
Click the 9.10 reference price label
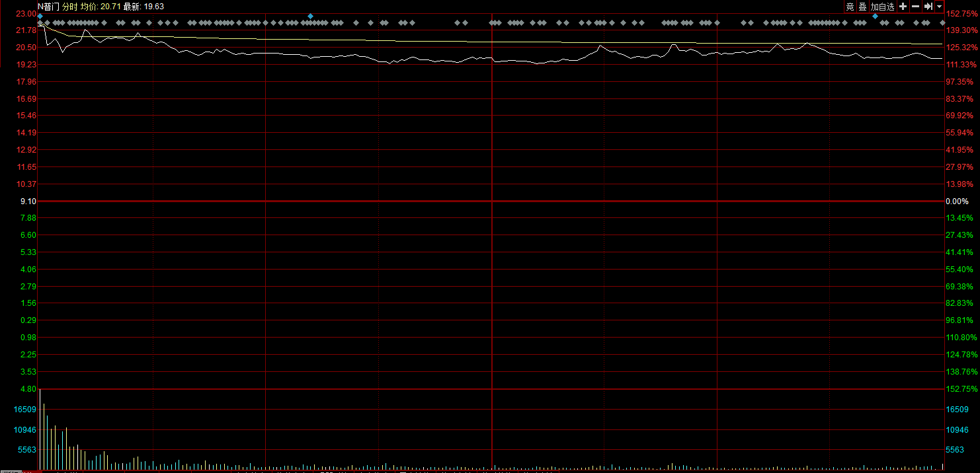pos(27,201)
